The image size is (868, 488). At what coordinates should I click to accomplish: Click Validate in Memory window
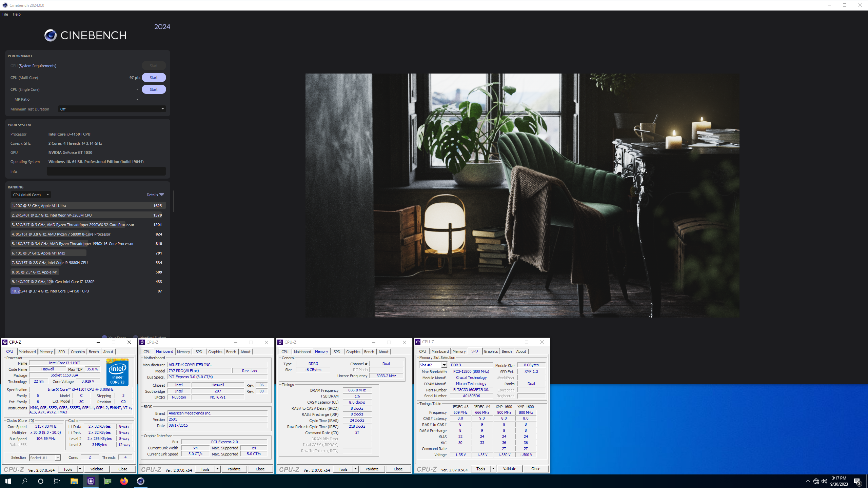pos(372,469)
